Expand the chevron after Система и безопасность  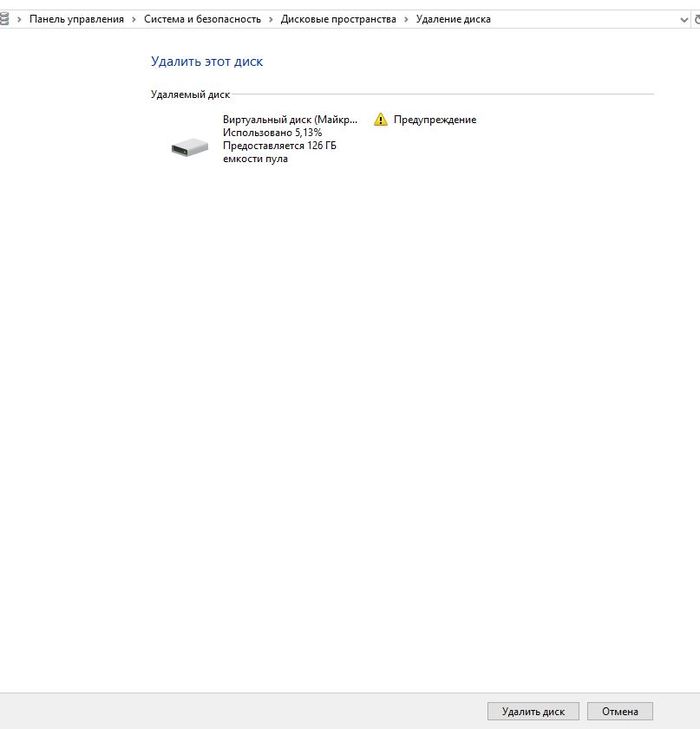[271, 19]
